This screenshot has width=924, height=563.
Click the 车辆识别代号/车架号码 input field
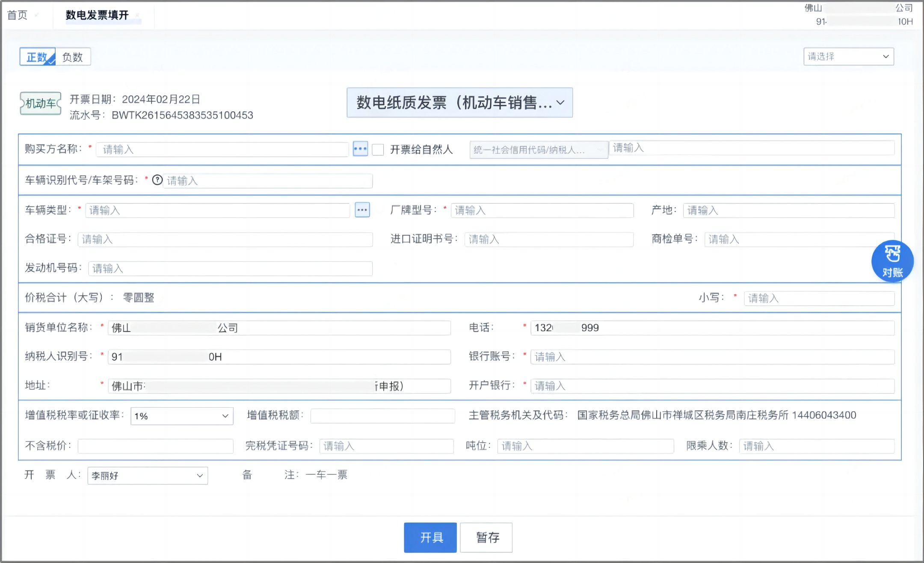(268, 181)
